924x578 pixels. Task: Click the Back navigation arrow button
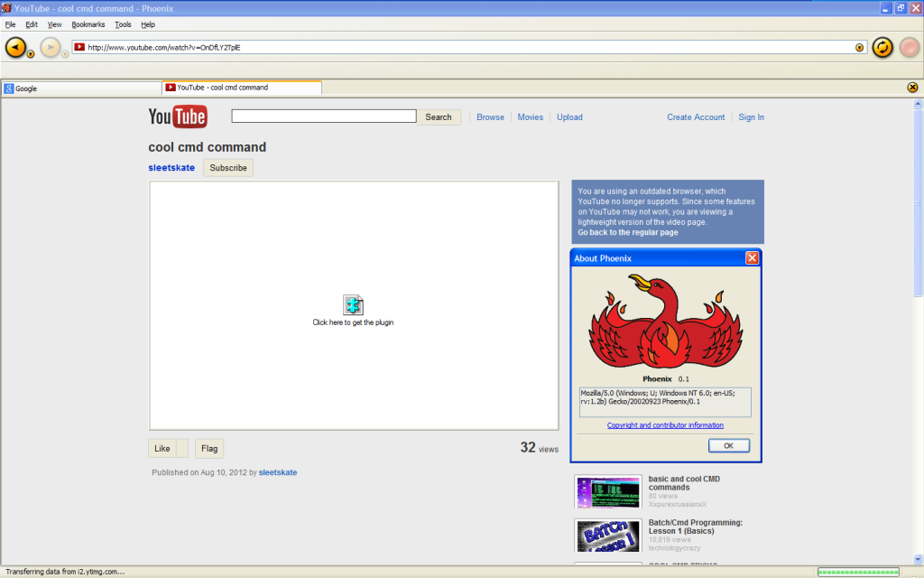pyautogui.click(x=15, y=47)
